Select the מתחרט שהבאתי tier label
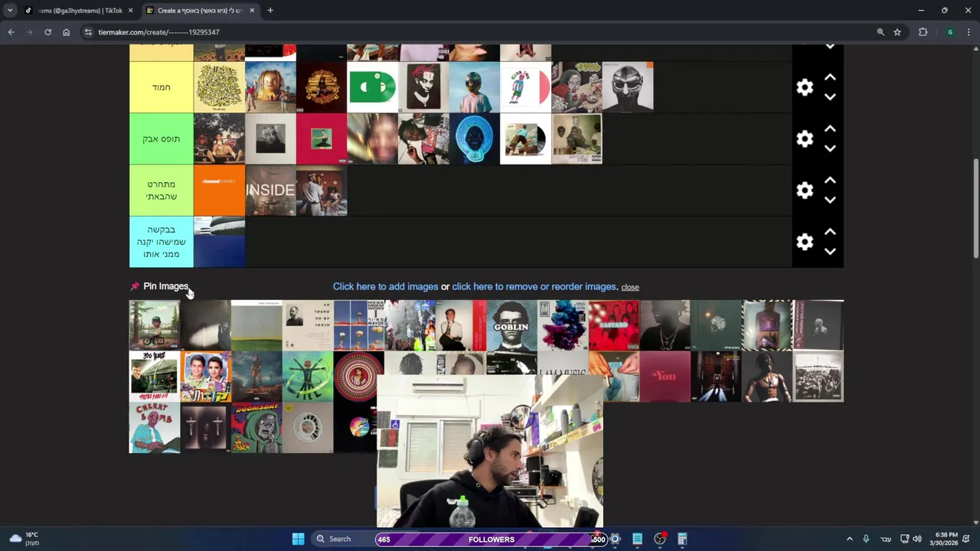980x551 pixels. pos(161,190)
